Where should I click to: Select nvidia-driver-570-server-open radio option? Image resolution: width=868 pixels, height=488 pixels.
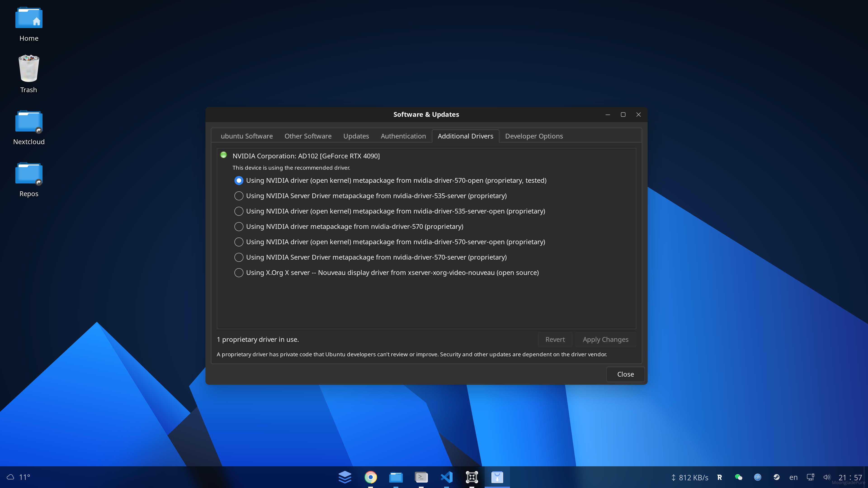point(238,242)
